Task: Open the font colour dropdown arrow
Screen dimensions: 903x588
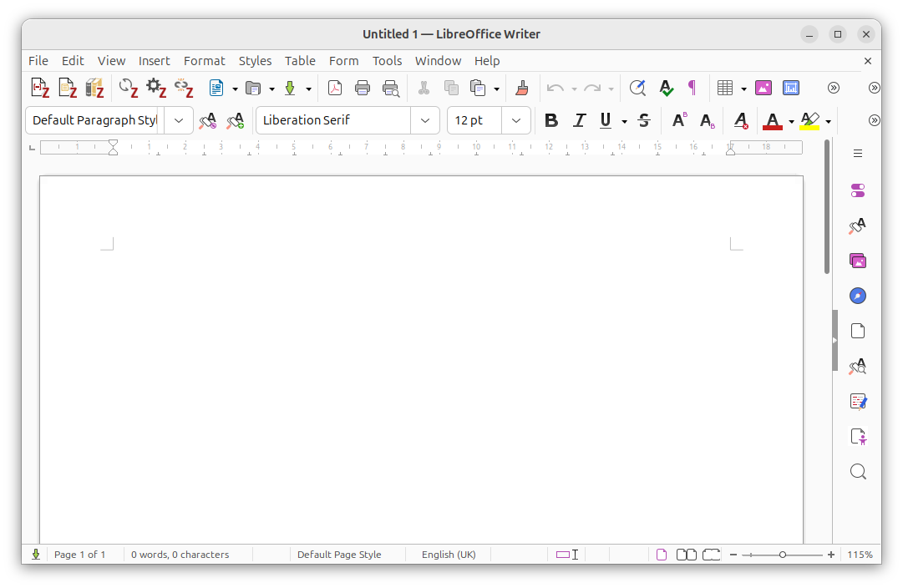Action: (x=791, y=121)
